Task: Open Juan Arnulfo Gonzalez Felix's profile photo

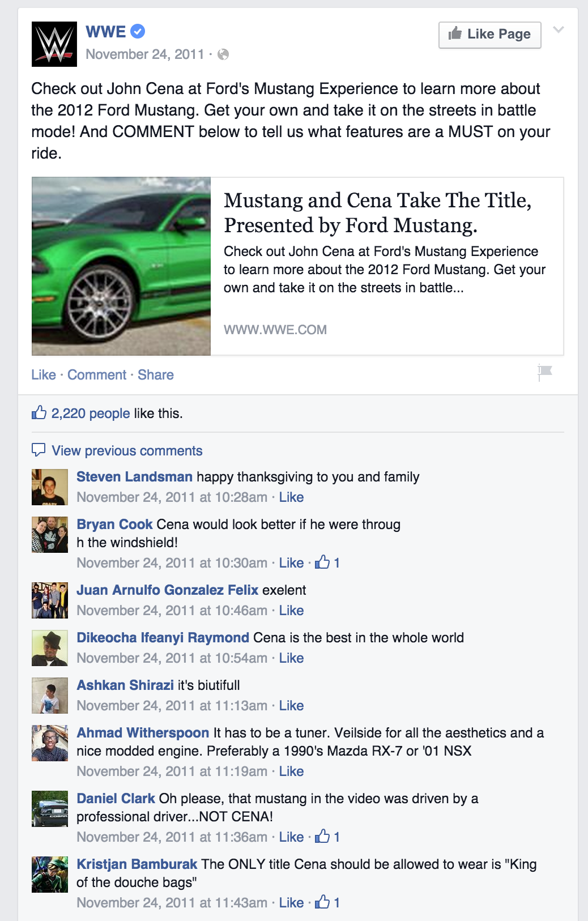Action: (x=50, y=600)
